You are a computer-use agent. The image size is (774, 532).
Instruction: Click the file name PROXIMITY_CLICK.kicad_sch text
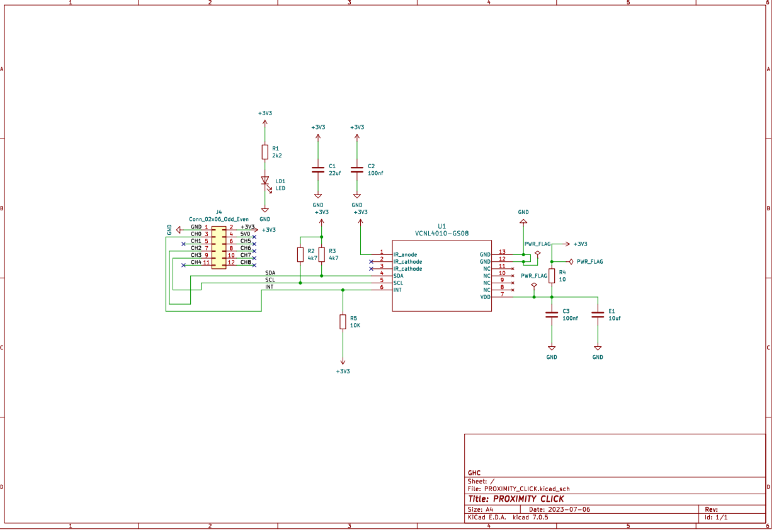pos(527,489)
